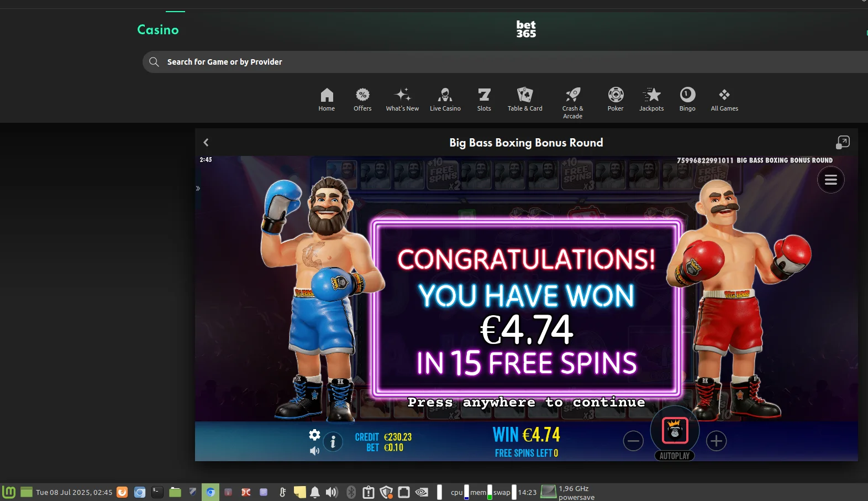Open the All Games category

click(724, 100)
